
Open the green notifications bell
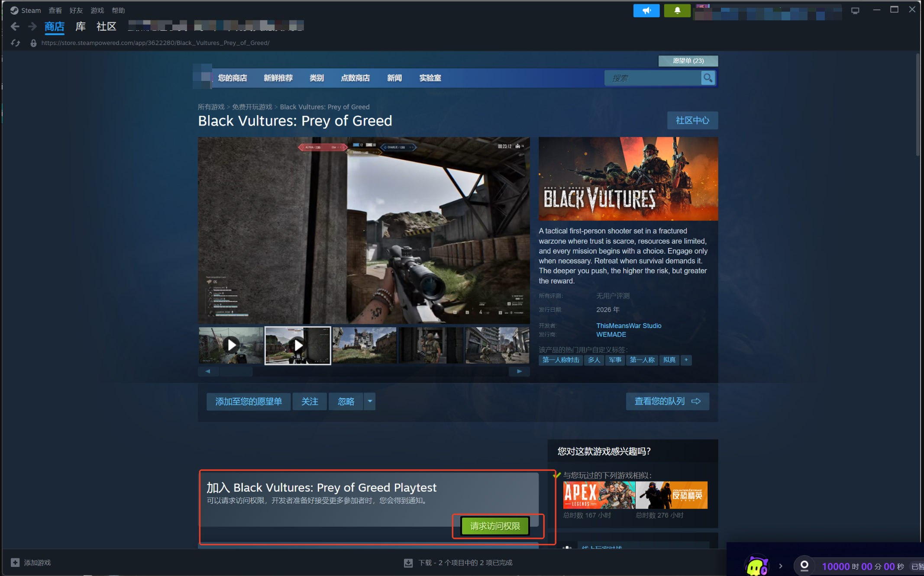(677, 10)
